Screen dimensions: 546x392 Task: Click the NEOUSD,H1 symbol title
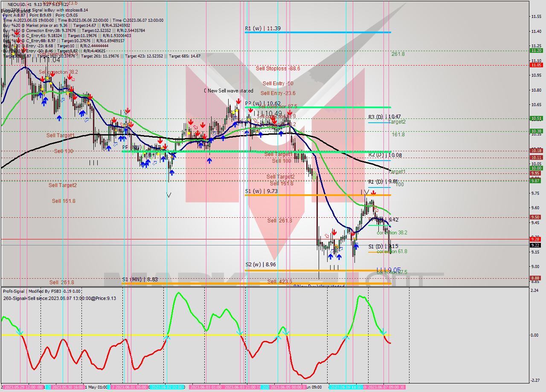[x=20, y=4]
